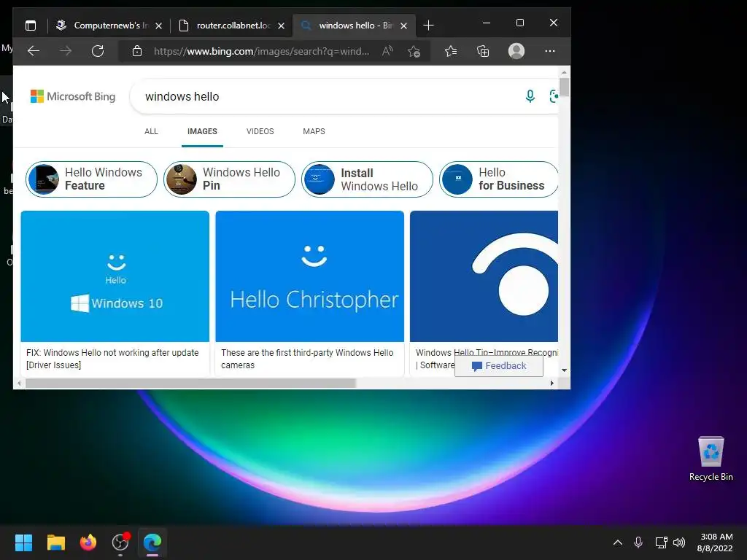
Task: Click the vertical scrollbar thumb
Action: [x=564, y=87]
